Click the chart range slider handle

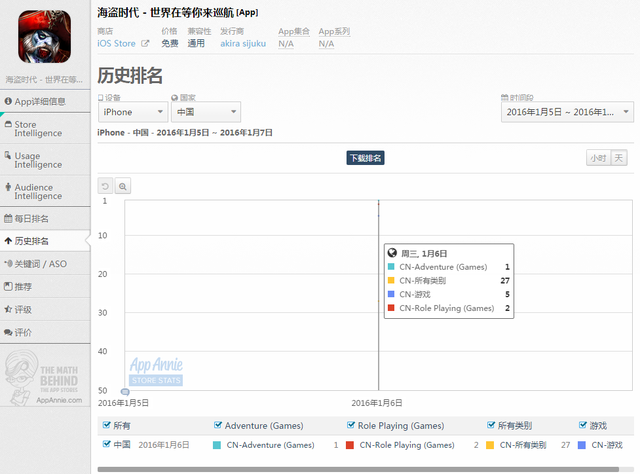click(x=125, y=392)
